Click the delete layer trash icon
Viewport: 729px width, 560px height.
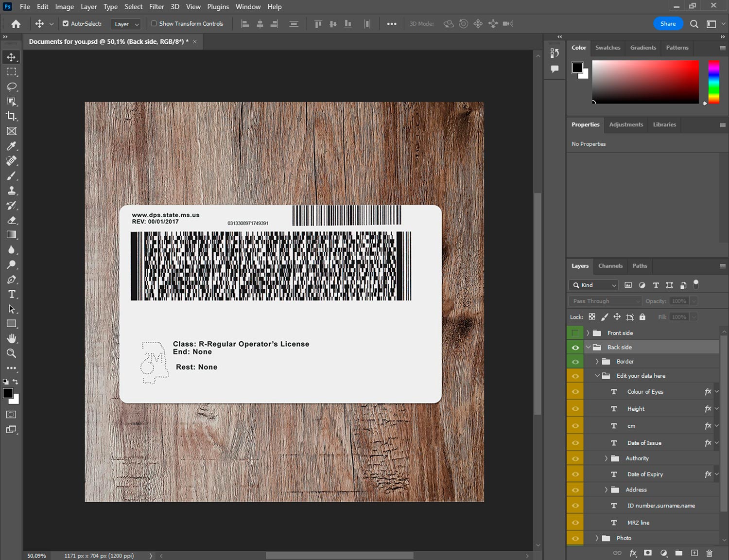(x=709, y=553)
